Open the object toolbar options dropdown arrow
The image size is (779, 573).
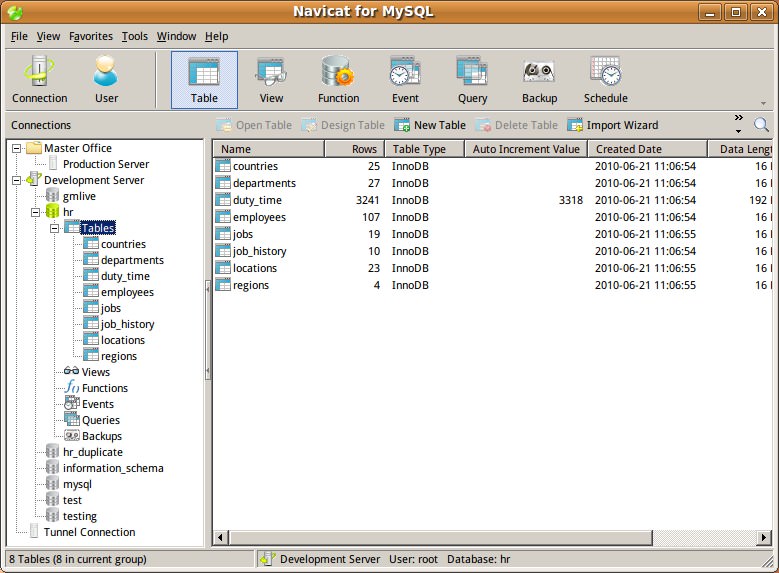(x=738, y=131)
